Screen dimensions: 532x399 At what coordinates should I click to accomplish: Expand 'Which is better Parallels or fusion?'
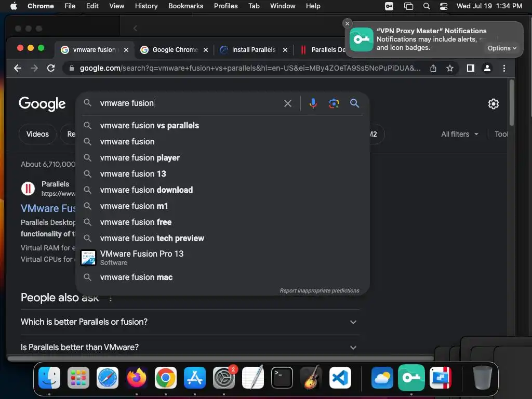pos(190,322)
